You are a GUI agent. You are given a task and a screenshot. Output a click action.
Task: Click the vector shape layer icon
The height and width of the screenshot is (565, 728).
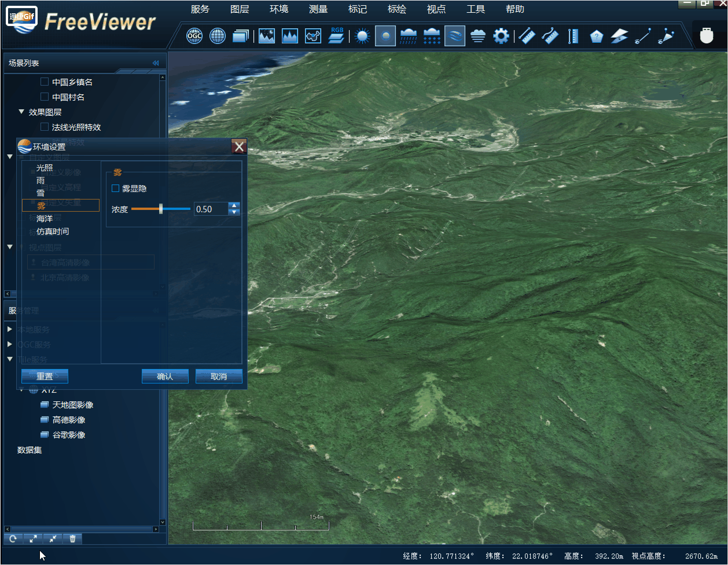[313, 36]
